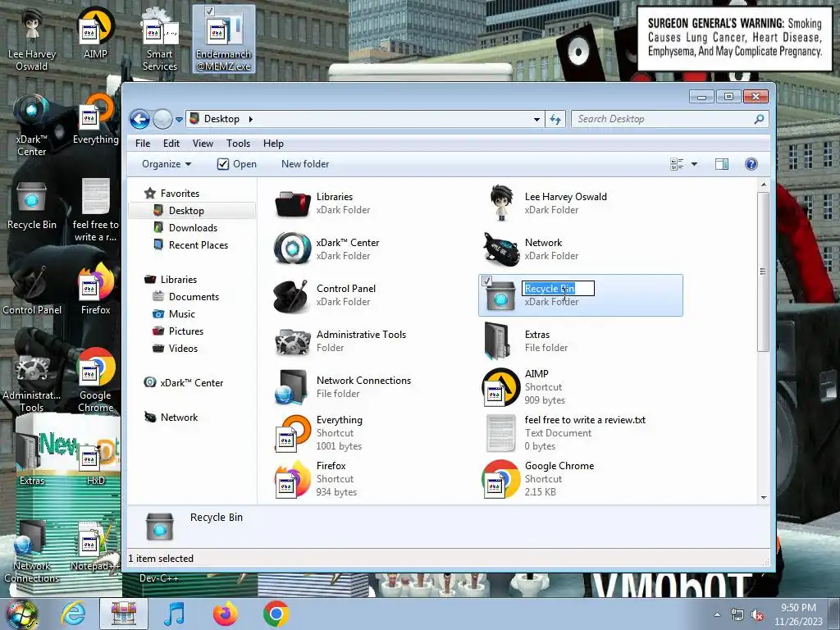Select Smart Services desktop icon
Image resolution: width=840 pixels, height=630 pixels.
[160, 39]
